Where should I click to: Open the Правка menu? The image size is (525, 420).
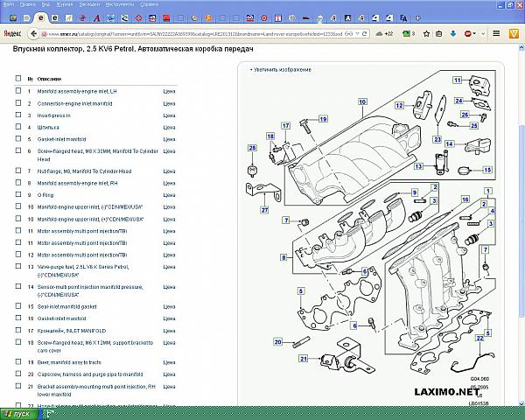(x=27, y=4)
